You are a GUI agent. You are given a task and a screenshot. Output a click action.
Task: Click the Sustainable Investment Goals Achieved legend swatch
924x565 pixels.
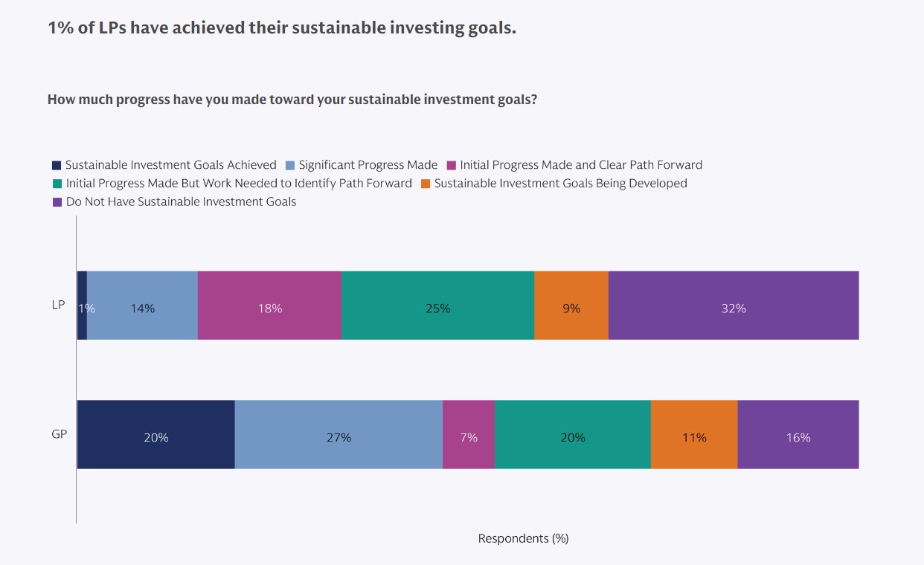pyautogui.click(x=56, y=165)
